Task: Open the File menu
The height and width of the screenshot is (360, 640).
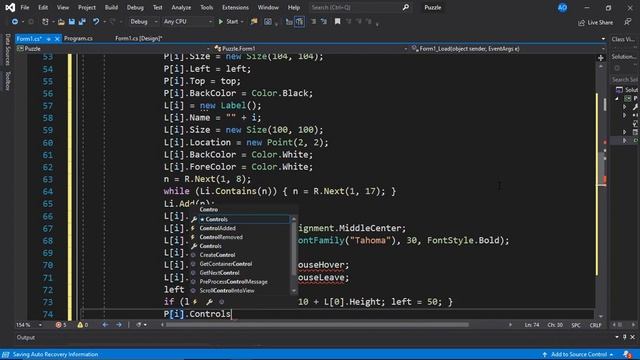Action: click(25, 7)
